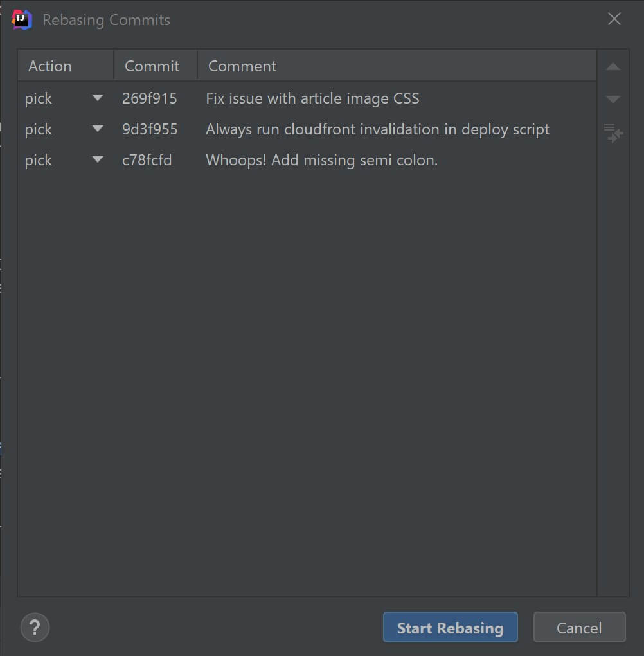Open help with the question mark icon

coord(35,627)
